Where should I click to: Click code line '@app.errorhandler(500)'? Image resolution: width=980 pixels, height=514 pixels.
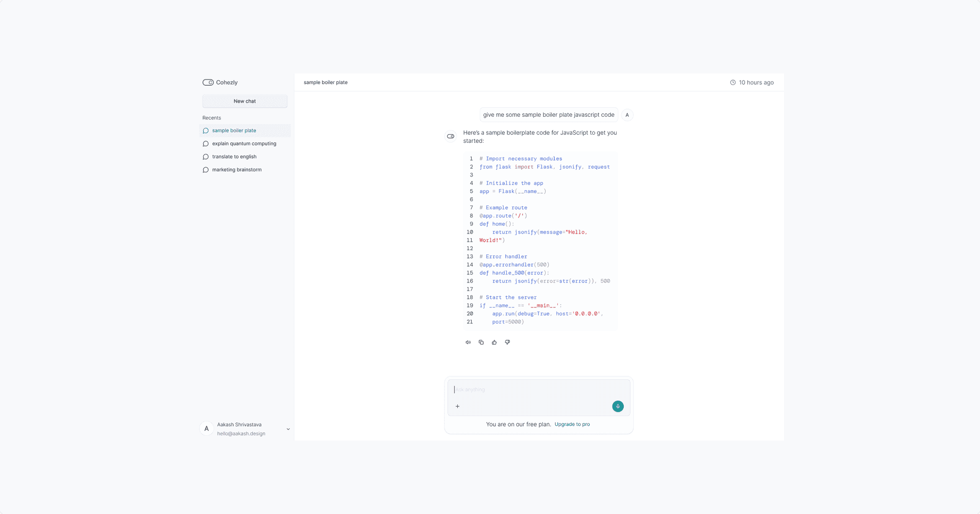click(x=514, y=265)
